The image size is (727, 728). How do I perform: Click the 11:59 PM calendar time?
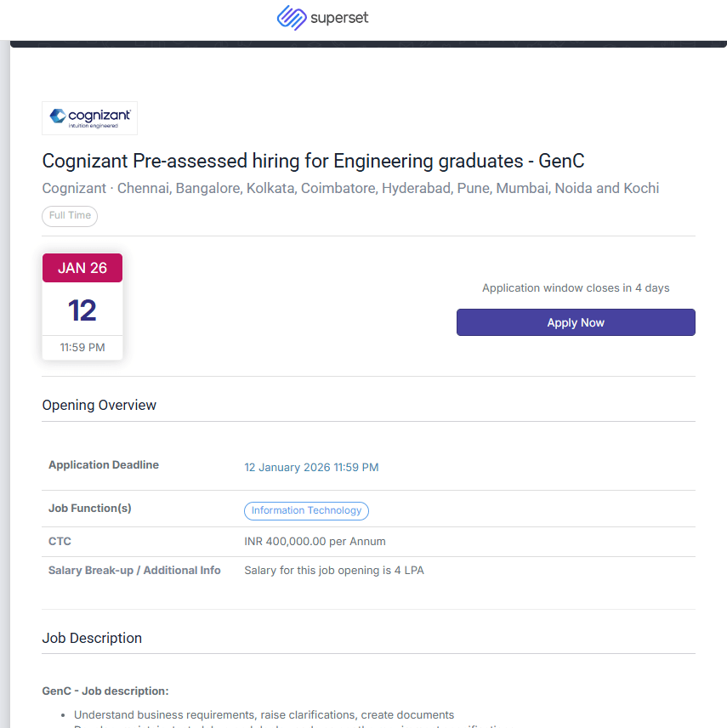point(82,347)
